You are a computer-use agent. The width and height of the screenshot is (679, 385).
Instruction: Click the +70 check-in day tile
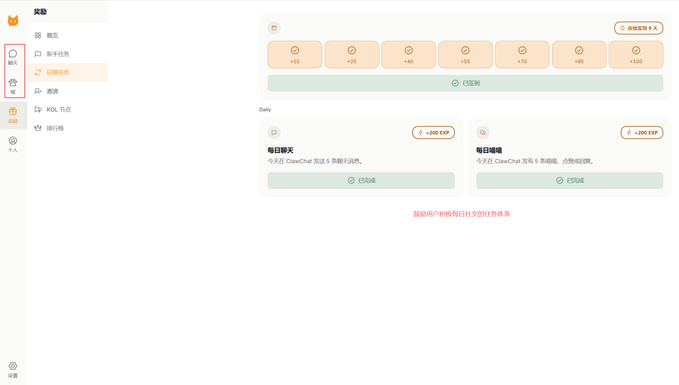click(x=522, y=55)
